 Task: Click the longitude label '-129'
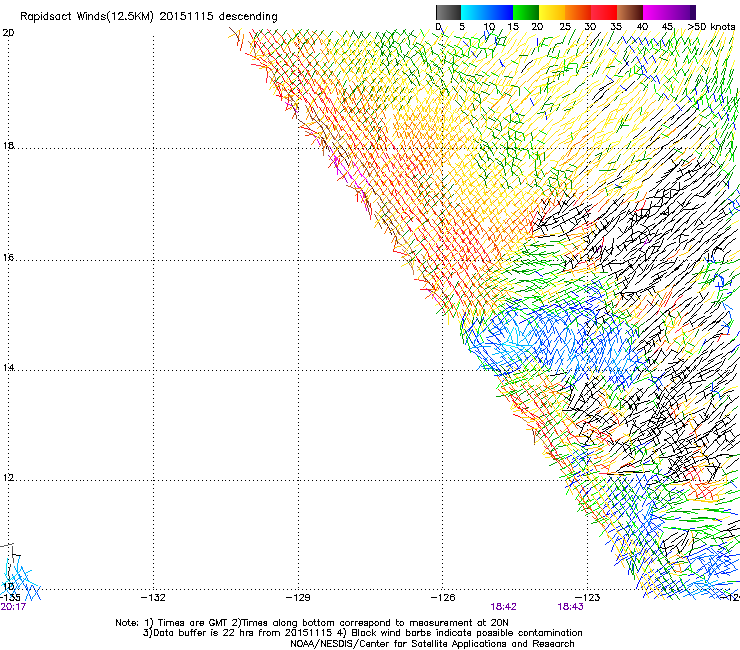click(298, 598)
